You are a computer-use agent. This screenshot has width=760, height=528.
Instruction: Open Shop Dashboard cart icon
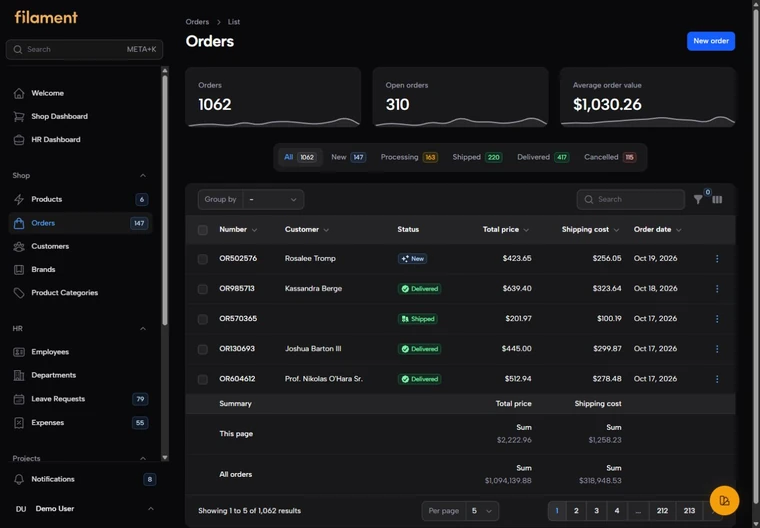pos(19,116)
